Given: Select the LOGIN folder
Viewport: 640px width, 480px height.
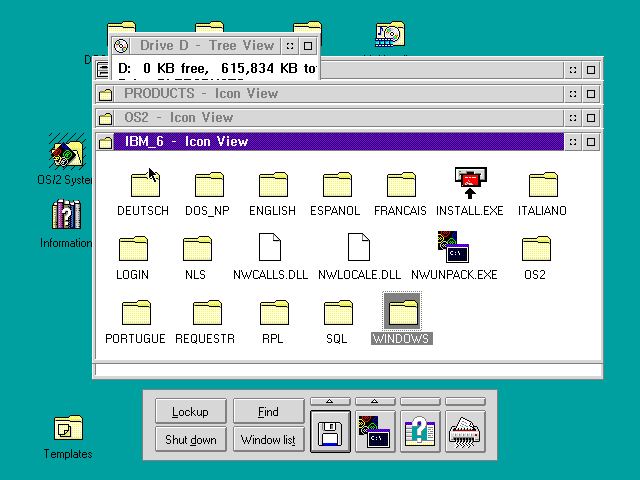Looking at the screenshot, I should pos(133,248).
